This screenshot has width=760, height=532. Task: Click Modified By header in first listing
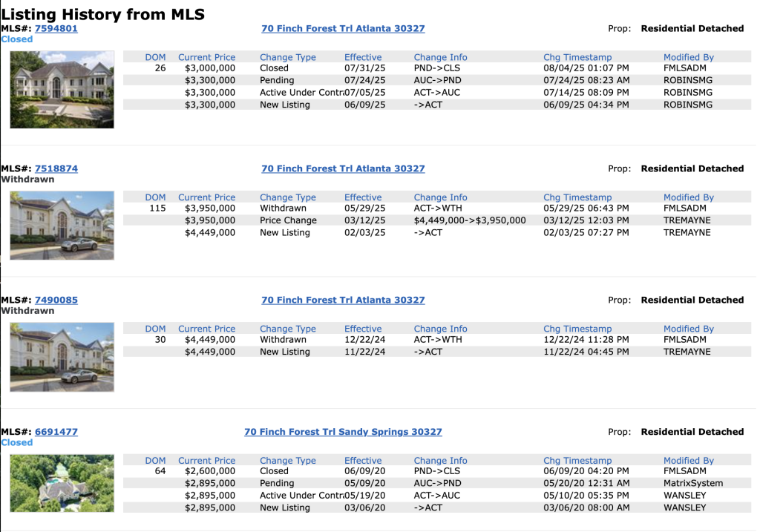689,57
